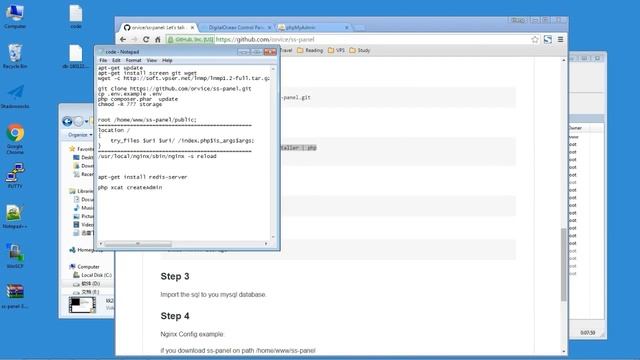This screenshot has height=360, width=640.
Task: Open the Computer desktop icon
Action: (15, 16)
